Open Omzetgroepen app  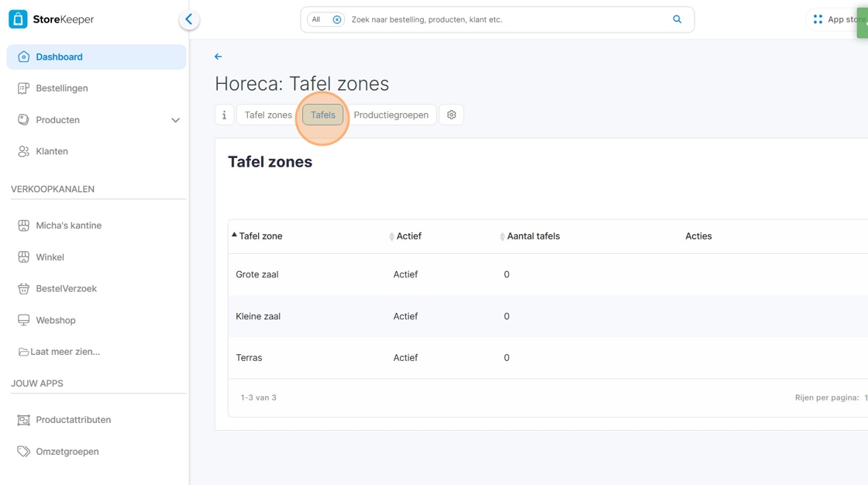(67, 452)
